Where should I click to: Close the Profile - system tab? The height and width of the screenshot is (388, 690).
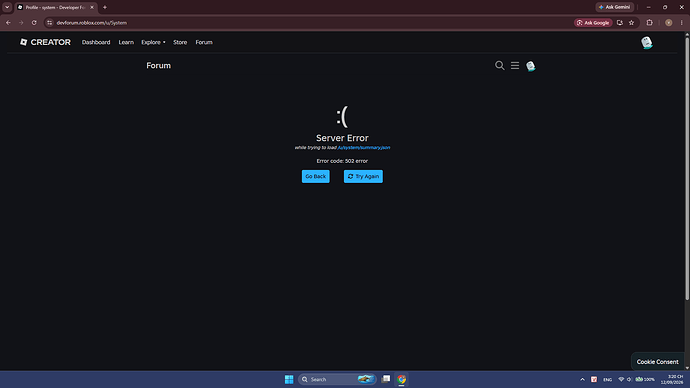[x=92, y=7]
